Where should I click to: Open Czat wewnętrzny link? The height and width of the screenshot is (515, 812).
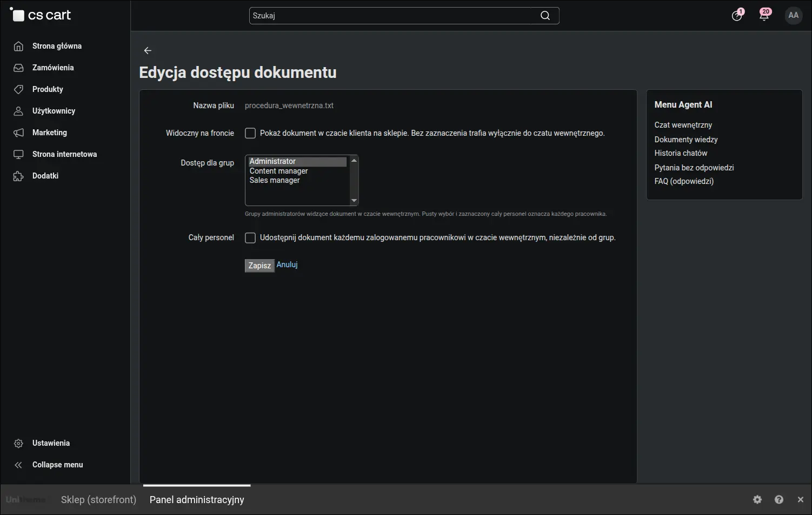(683, 125)
